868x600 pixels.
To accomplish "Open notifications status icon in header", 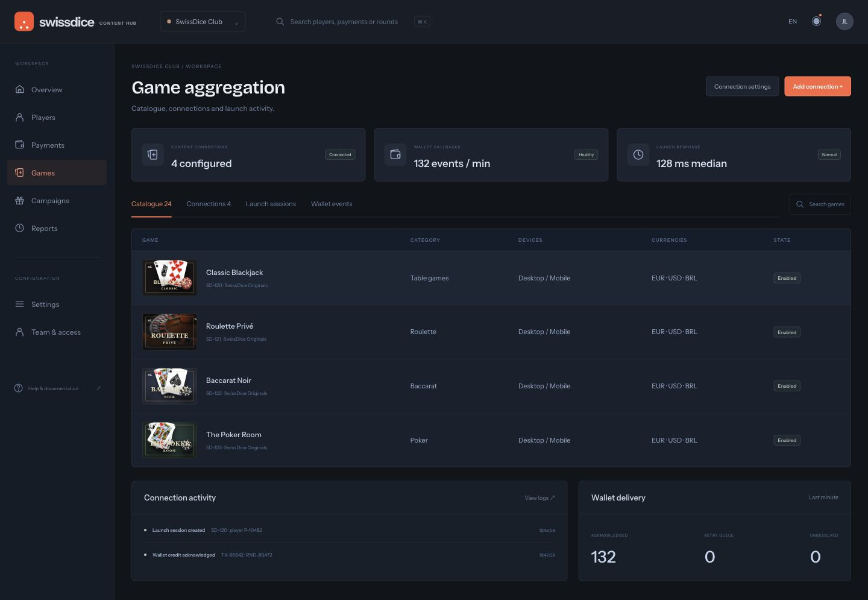I will 816,21.
